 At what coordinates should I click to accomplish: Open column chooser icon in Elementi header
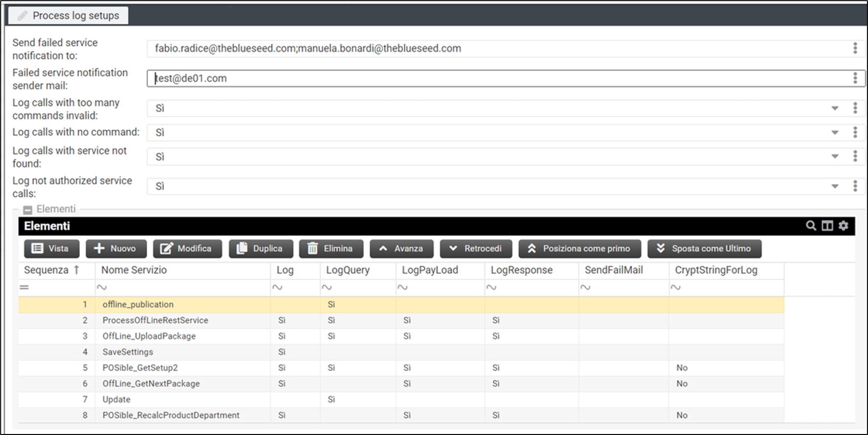pyautogui.click(x=827, y=226)
